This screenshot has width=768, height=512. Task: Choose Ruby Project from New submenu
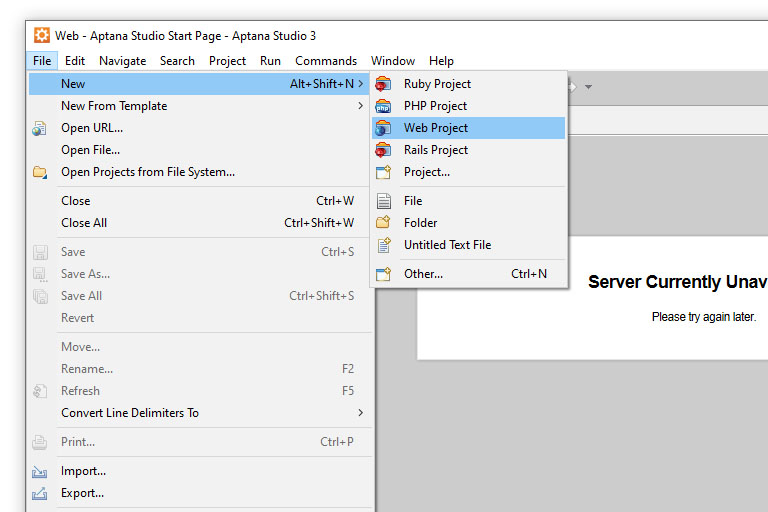[469, 84]
